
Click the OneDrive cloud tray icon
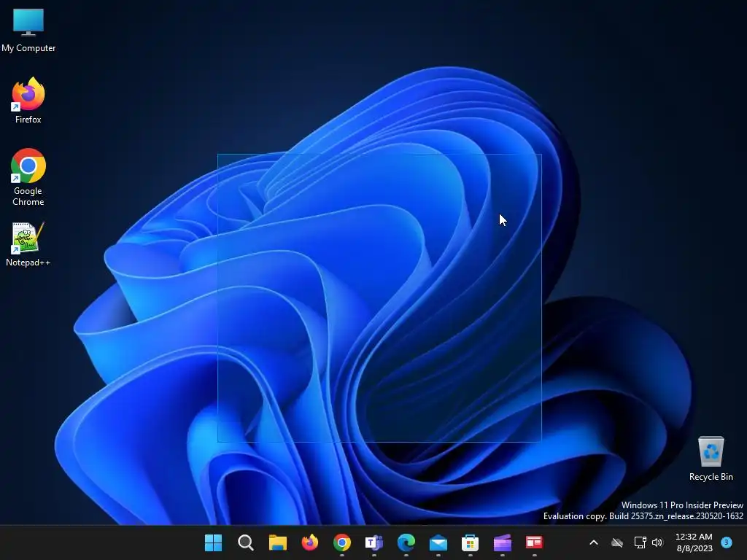[x=617, y=542]
